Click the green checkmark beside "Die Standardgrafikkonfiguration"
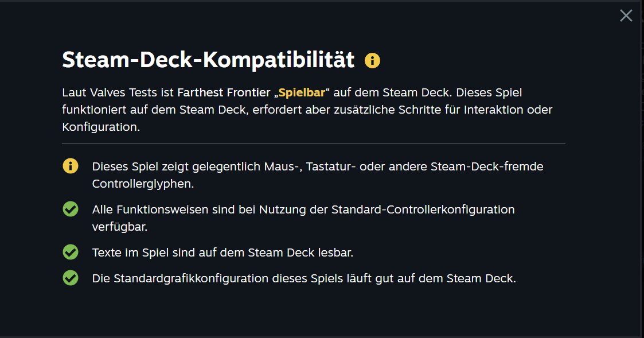The image size is (644, 338). [71, 279]
